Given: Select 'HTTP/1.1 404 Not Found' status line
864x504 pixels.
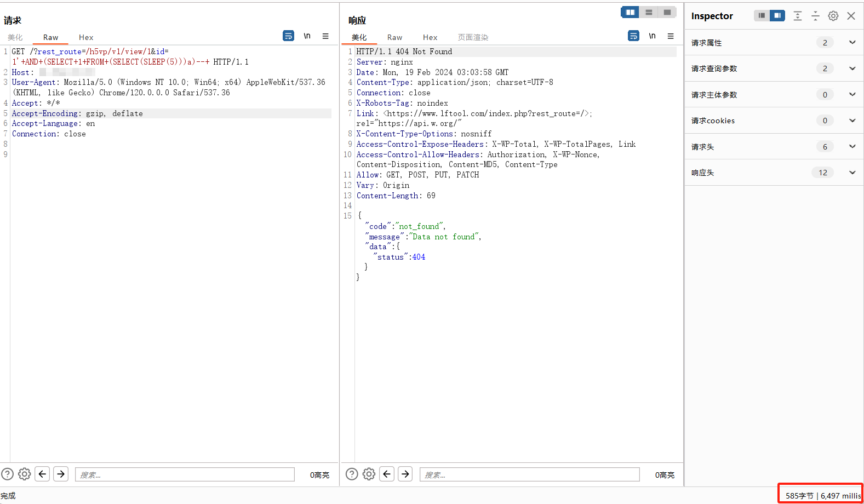Looking at the screenshot, I should point(404,51).
